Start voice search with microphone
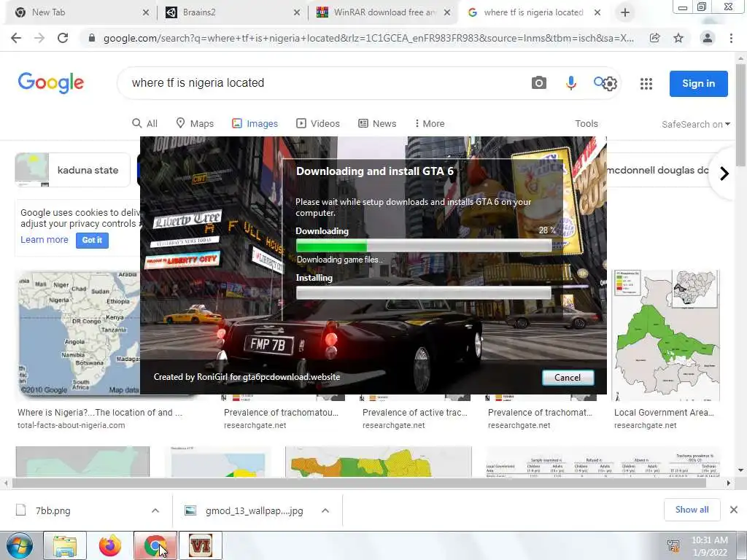747x560 pixels. pyautogui.click(x=570, y=83)
